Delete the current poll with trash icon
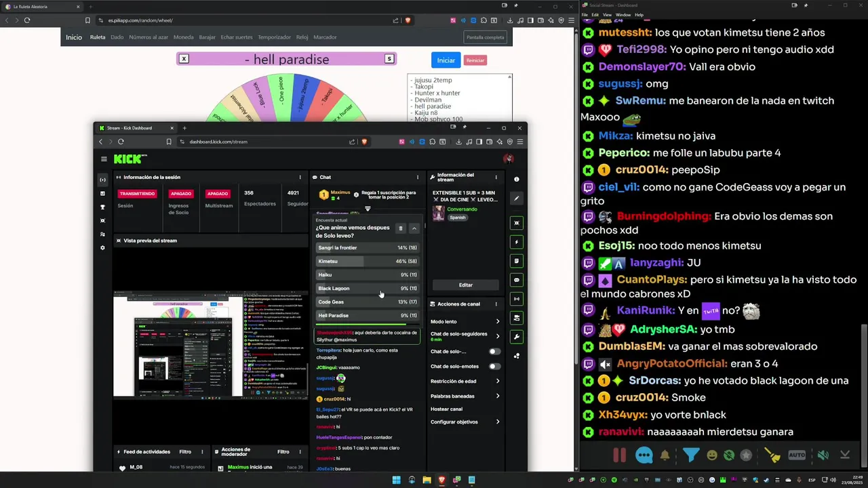This screenshot has height=488, width=868. pyautogui.click(x=401, y=228)
